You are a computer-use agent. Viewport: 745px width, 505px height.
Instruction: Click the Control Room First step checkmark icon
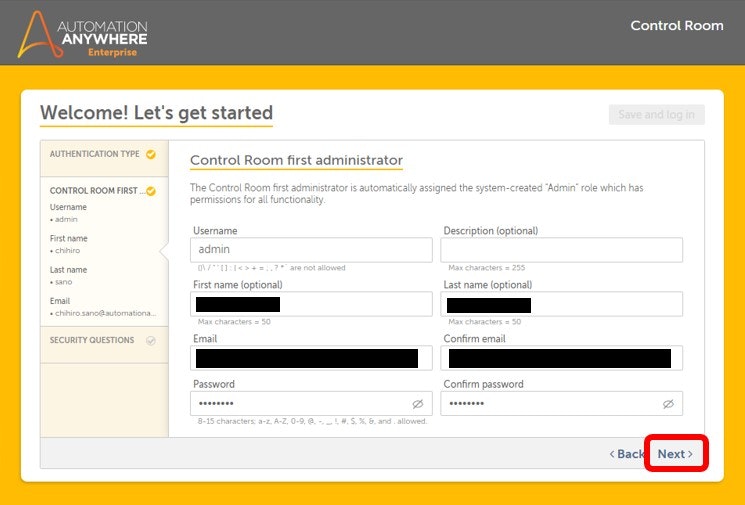click(x=151, y=191)
